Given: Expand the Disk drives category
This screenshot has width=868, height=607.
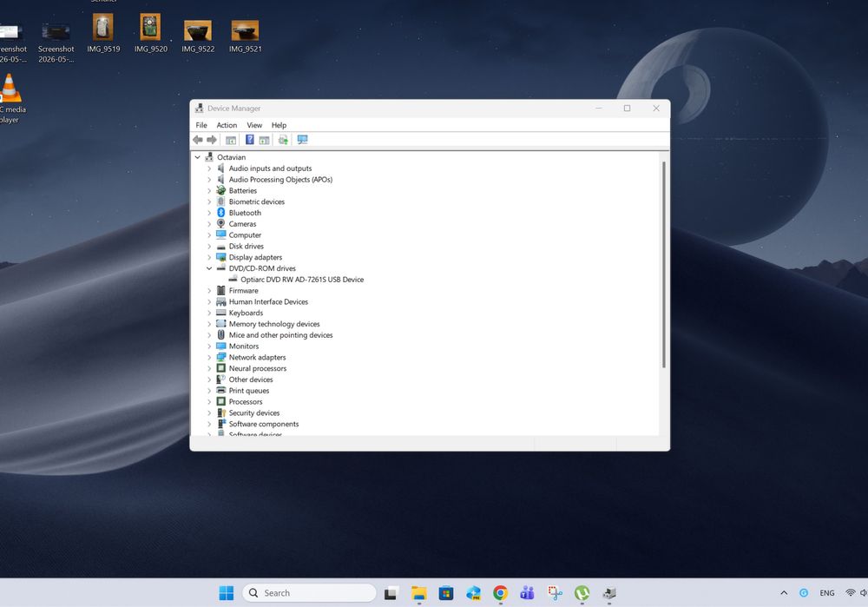Looking at the screenshot, I should click(x=209, y=247).
